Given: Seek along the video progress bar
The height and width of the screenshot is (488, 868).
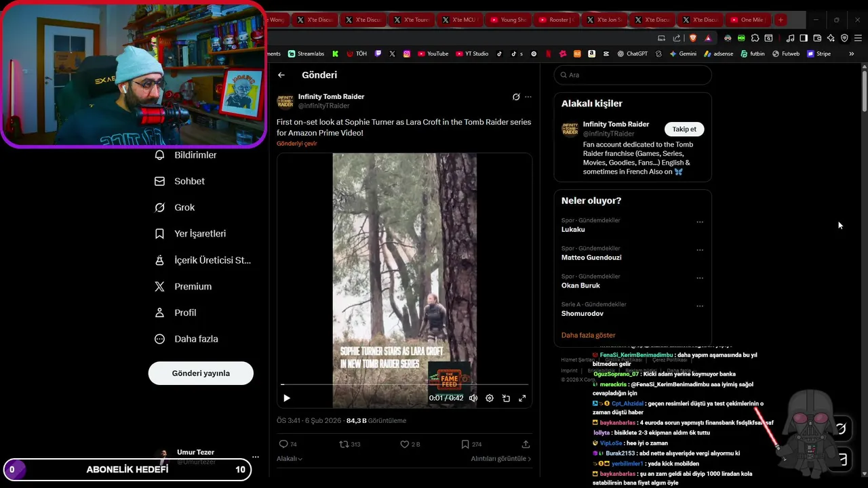Looking at the screenshot, I should (404, 385).
